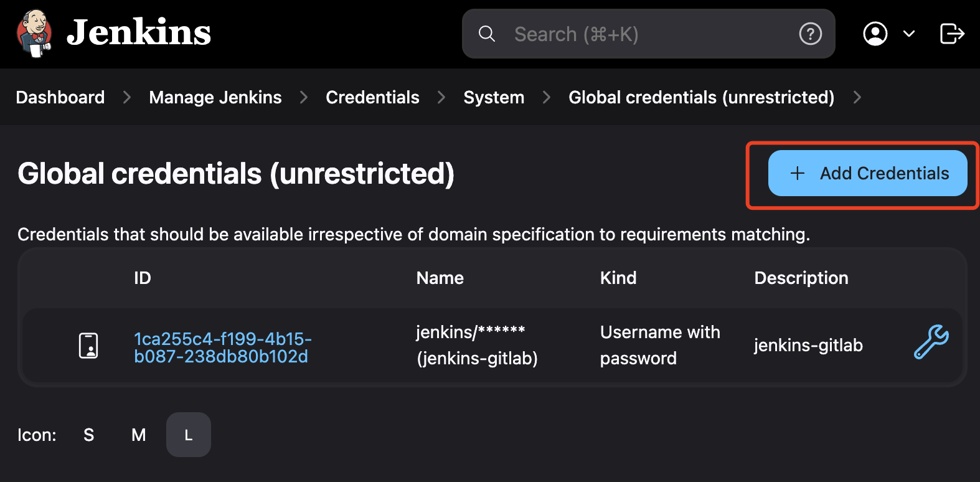
Task: Click wrench icon to update jenkins-gitlab credential
Action: 931,342
